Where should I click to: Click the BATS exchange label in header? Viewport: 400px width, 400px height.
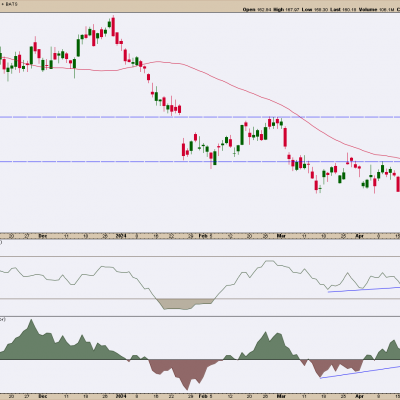pos(11,4)
